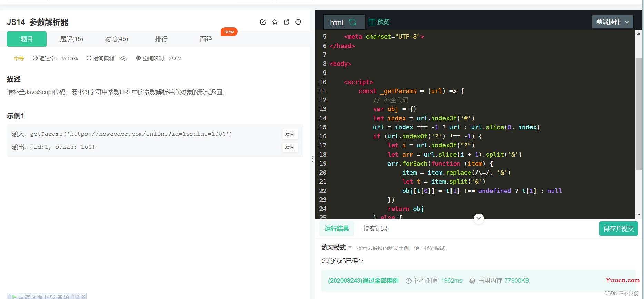
Task: Open the 前端插件 dropdown
Action: click(x=612, y=22)
